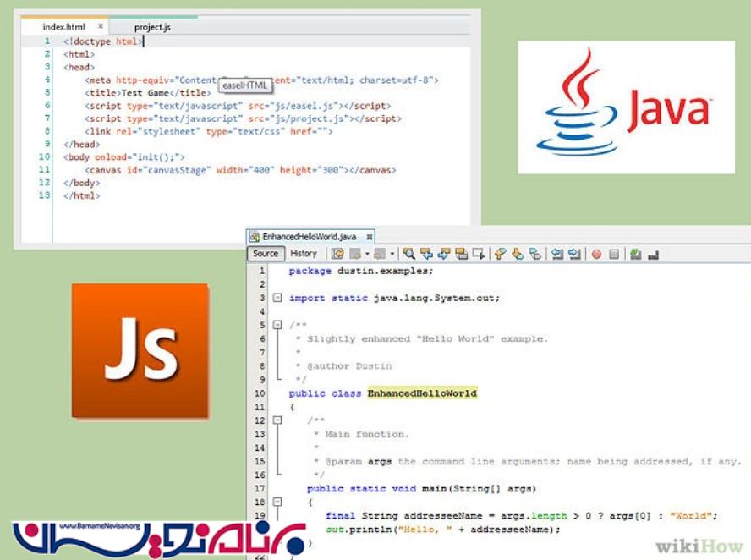Click the "<title>Test Game</title>" line
The height and width of the screenshot is (560, 751).
pos(148,93)
